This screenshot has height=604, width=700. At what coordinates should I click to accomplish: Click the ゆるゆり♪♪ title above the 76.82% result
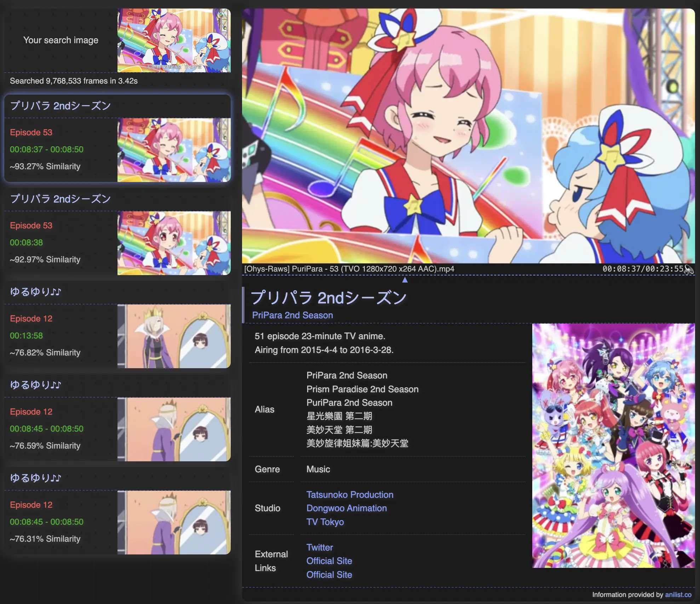[x=35, y=292]
